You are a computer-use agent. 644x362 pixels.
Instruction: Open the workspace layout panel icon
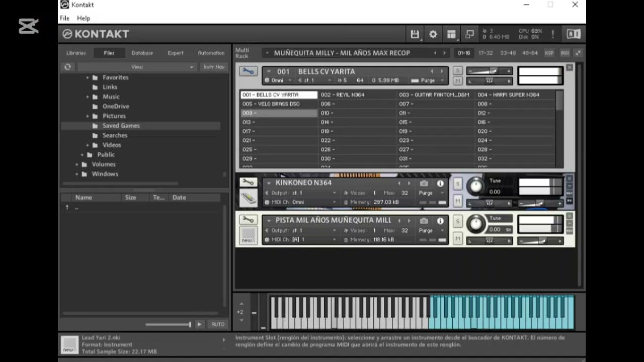point(451,34)
